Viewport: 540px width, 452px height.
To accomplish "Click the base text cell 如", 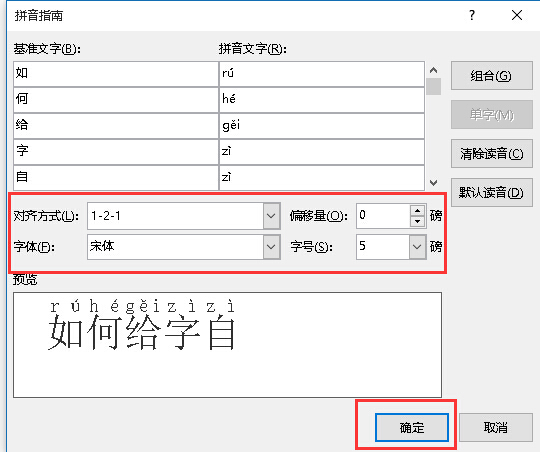I will pos(116,74).
